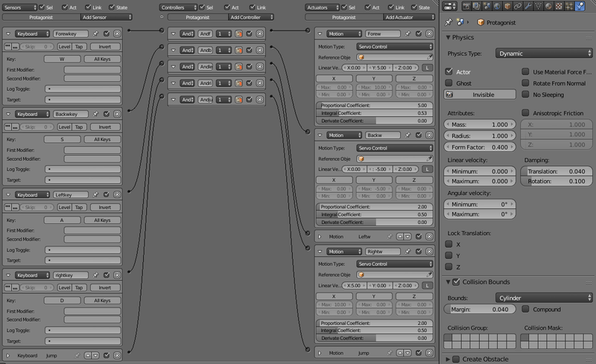
Task: Open the editor type selector in Properties header
Action: coord(450,6)
